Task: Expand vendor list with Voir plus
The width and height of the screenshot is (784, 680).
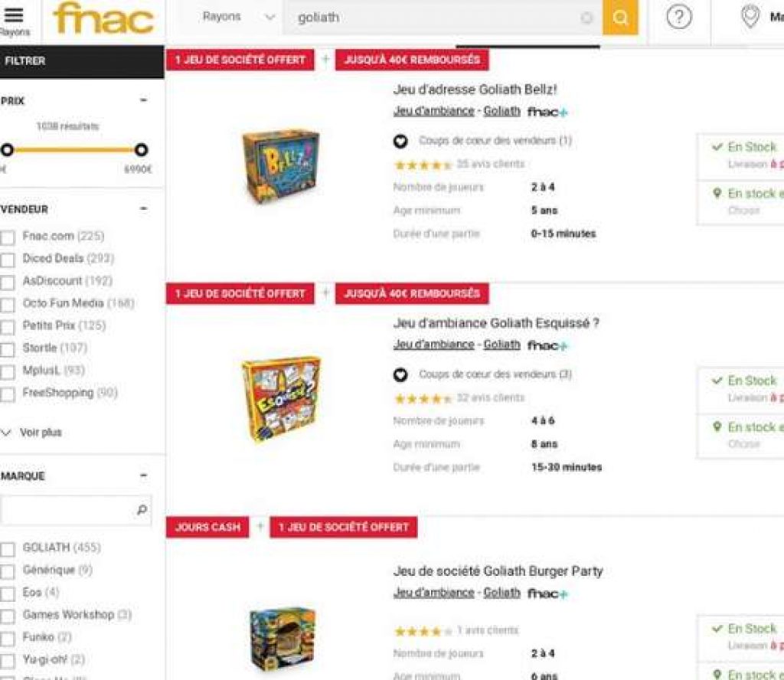Action: 33,433
